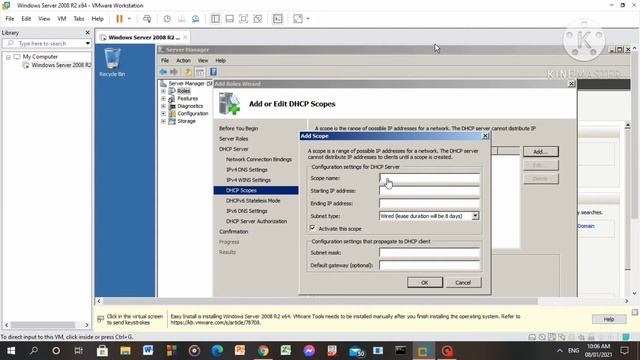
Task: Open Microsoft Word from the taskbar
Action: point(148,351)
